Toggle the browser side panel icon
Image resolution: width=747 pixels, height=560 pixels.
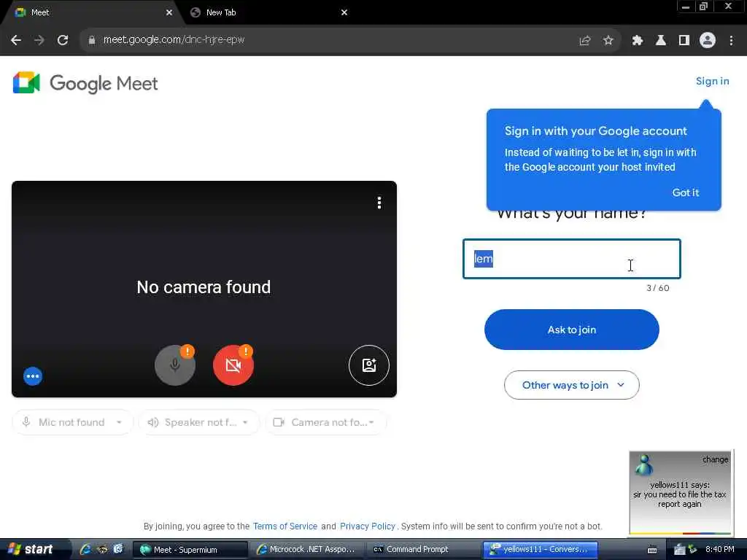click(684, 41)
